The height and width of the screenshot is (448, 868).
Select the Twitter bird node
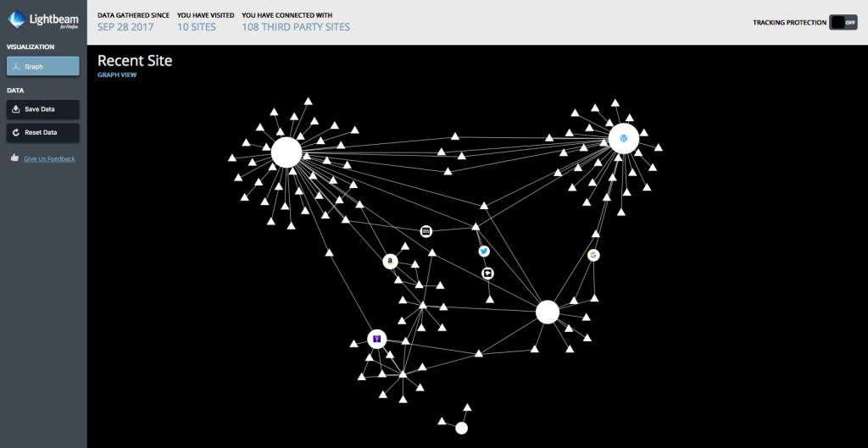pyautogui.click(x=484, y=252)
